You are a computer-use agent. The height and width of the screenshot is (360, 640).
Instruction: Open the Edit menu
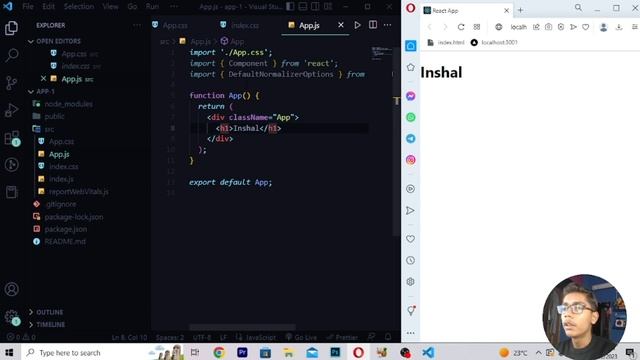coord(49,7)
